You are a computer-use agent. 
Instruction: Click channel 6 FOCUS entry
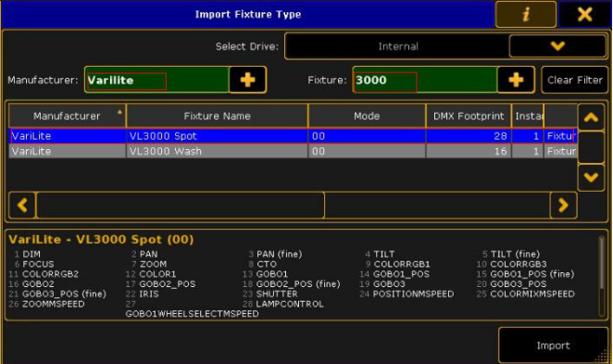click(34, 264)
